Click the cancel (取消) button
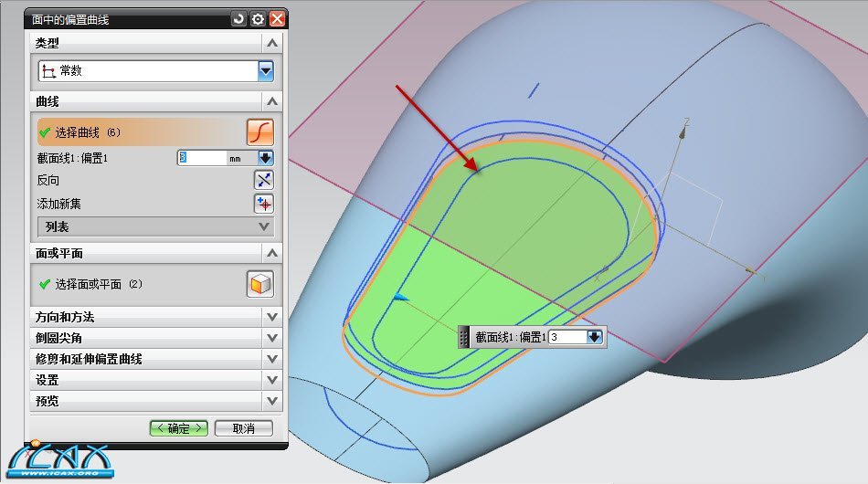 click(x=242, y=428)
